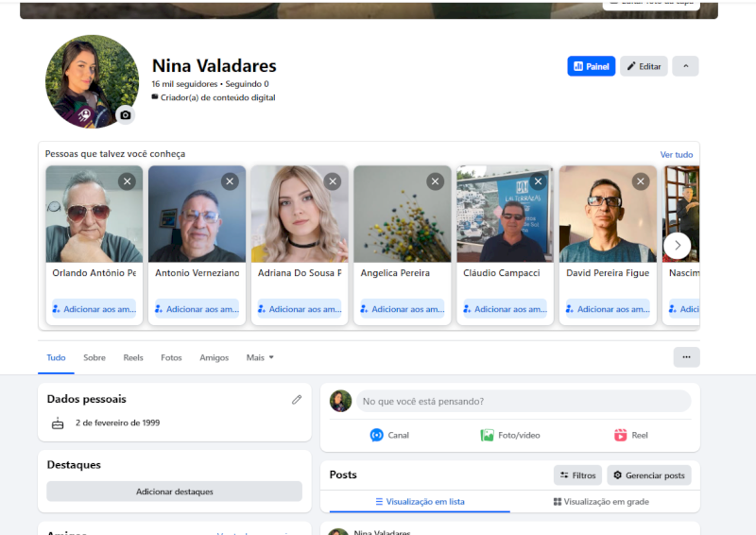
Task: Open post Filtros
Action: point(578,475)
